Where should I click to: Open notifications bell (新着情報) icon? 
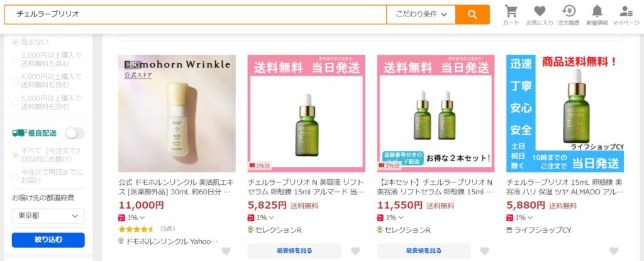pyautogui.click(x=597, y=15)
